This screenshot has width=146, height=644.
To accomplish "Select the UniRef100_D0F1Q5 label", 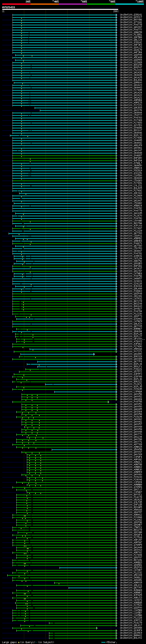I will click(131, 505).
